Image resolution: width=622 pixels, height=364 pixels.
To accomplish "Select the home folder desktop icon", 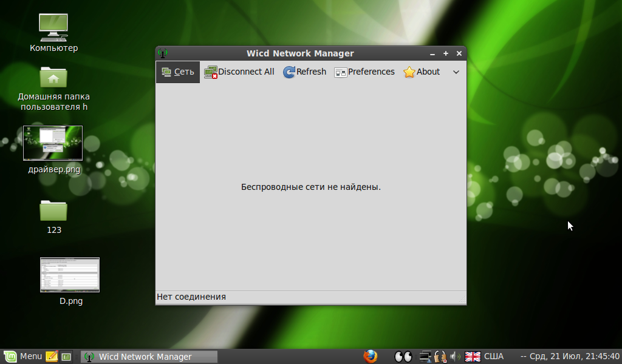I will pyautogui.click(x=53, y=89).
